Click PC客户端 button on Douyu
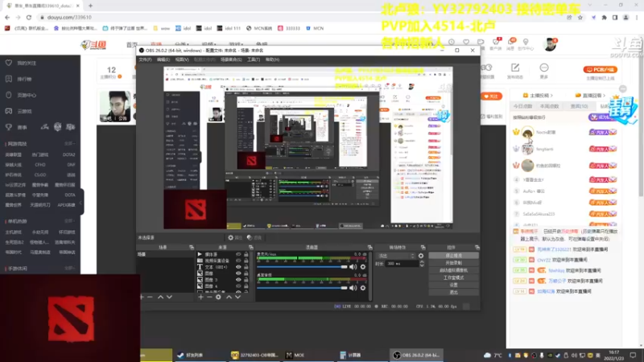Screen dimensions: 644x362 pyautogui.click(x=600, y=70)
